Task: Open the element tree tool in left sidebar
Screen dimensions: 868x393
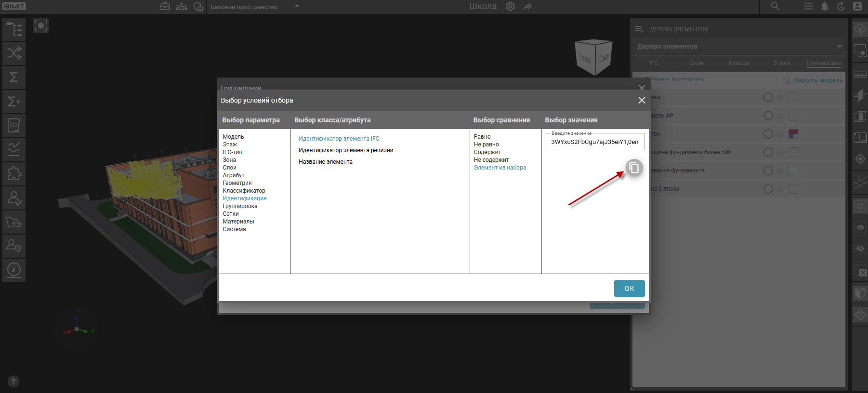Action: pos(14,29)
